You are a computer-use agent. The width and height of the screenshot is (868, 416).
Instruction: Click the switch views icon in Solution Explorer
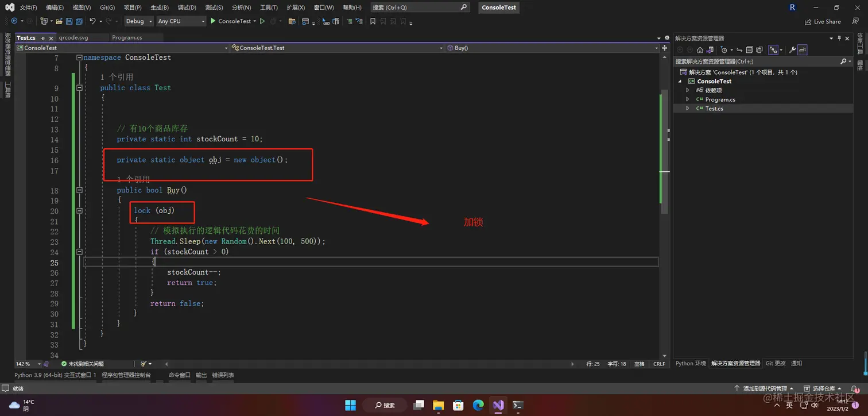(710, 50)
